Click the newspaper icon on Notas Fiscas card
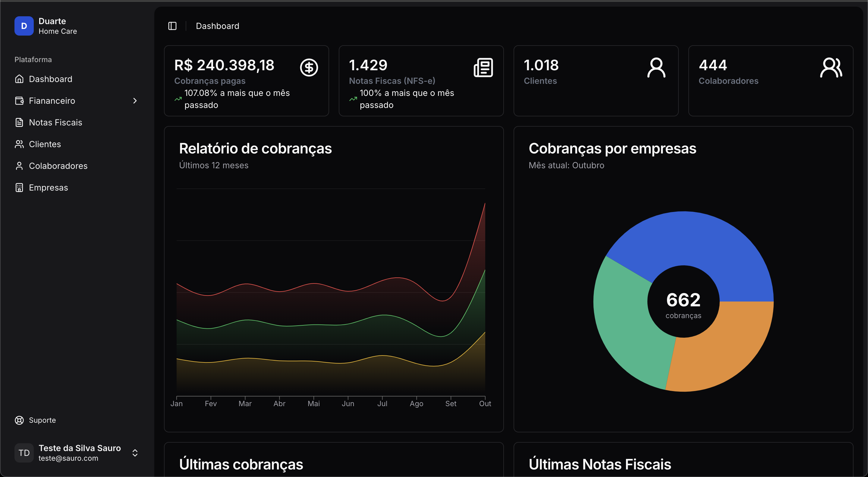 tap(483, 68)
